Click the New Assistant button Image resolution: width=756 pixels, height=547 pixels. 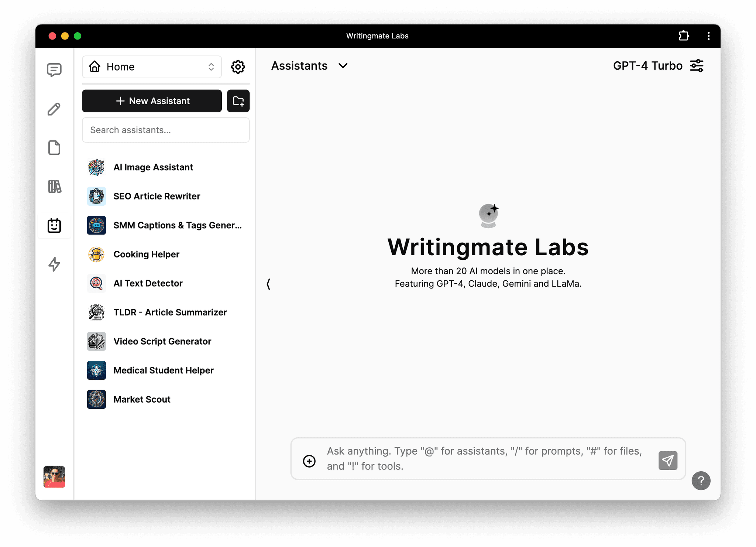[x=152, y=101]
